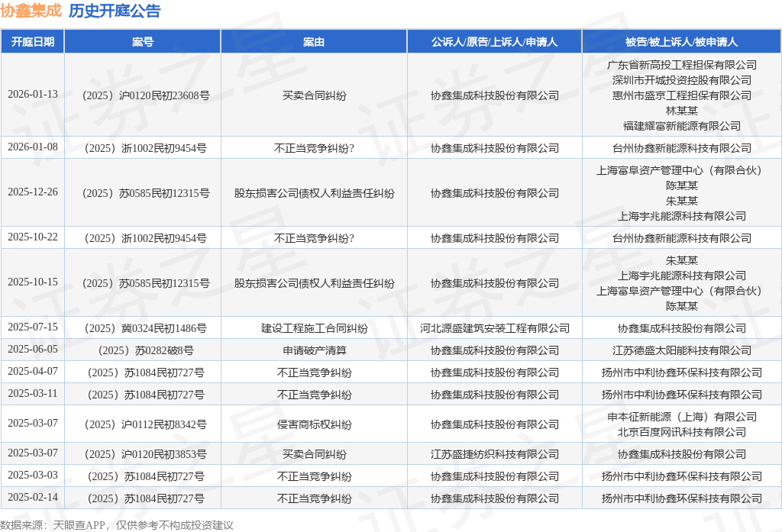The height and width of the screenshot is (532, 782).
Task: Select defendant 北京百度网讯科技有限公司
Action: point(682,432)
